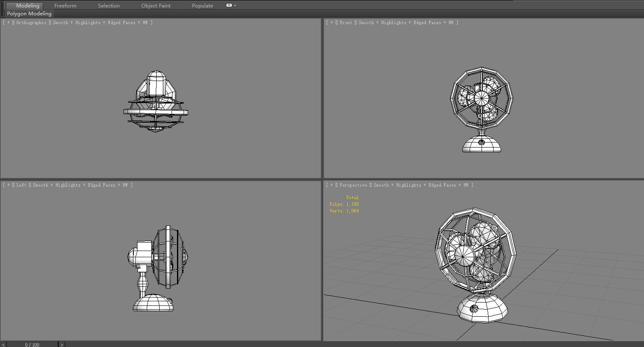Click the [+] menu of the Left viewport
The image size is (644, 347).
[x=9, y=185]
